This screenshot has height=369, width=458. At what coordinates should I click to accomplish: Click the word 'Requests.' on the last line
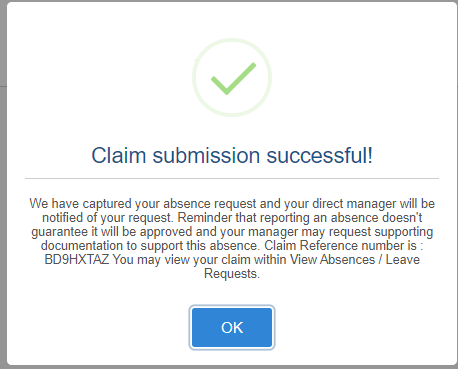coord(232,273)
